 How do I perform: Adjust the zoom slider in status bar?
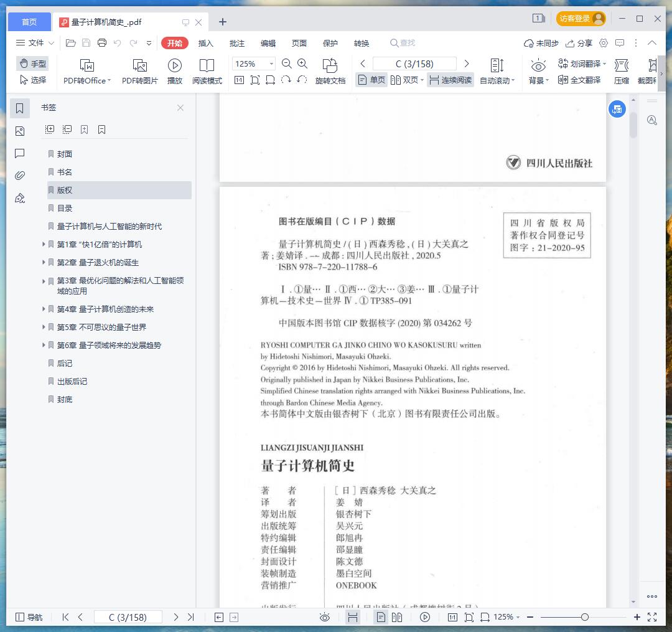[584, 617]
